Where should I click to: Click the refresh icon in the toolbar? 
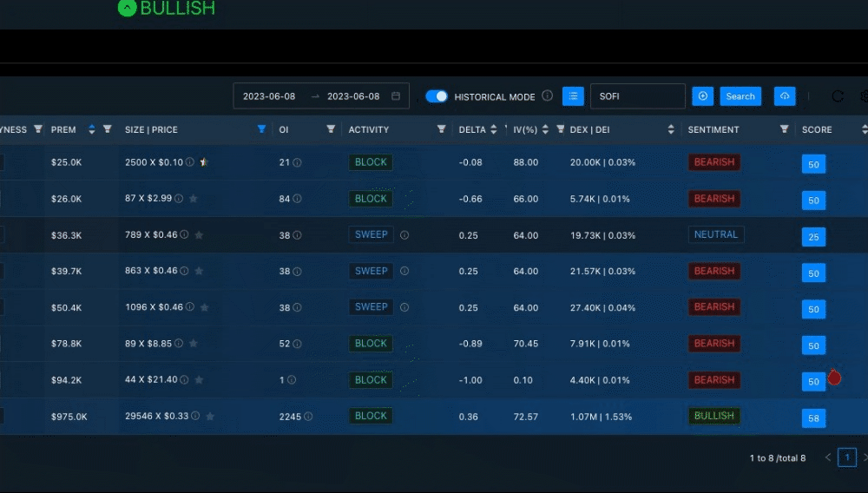coord(838,96)
